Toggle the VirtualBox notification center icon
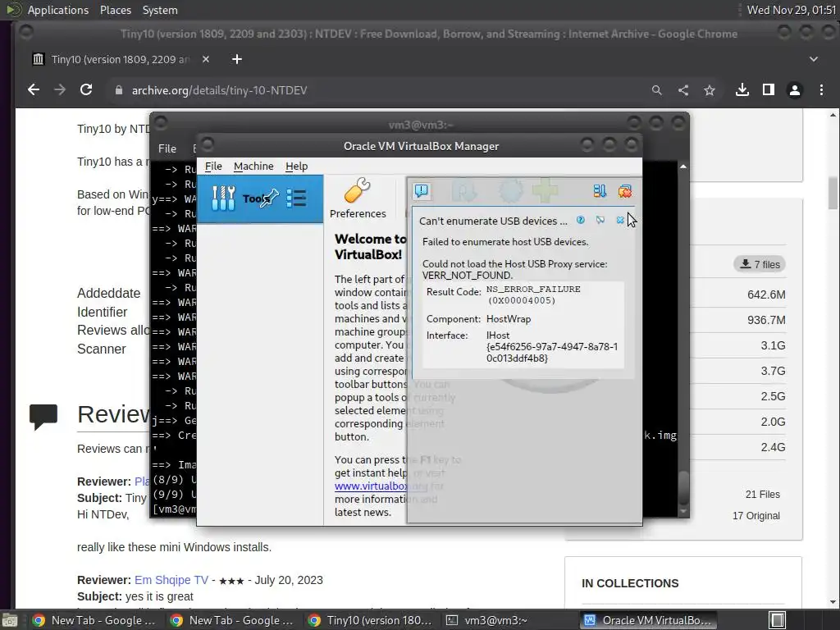840x630 pixels. [422, 190]
